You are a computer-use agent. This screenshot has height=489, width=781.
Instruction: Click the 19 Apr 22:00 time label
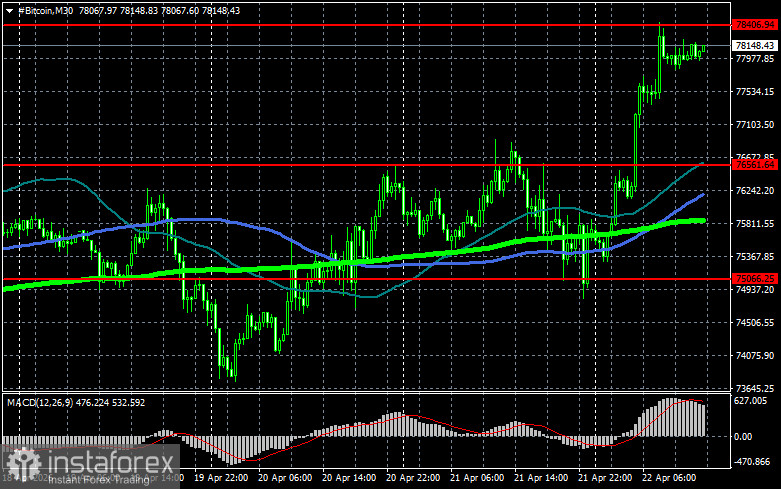pyautogui.click(x=221, y=478)
